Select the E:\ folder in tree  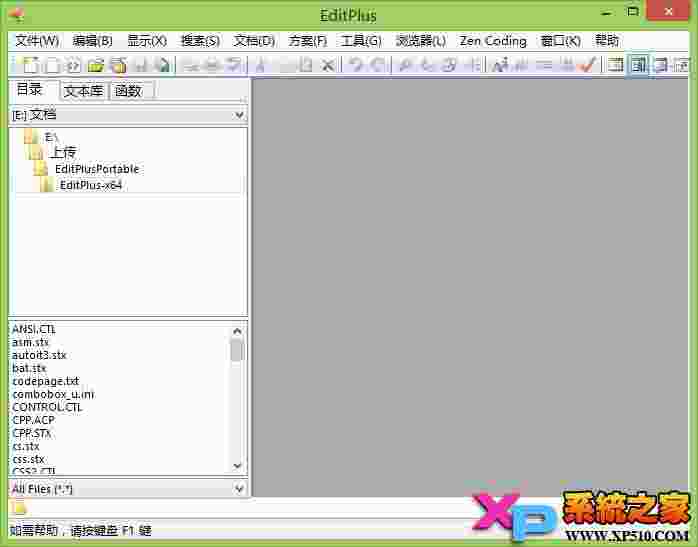41,137
